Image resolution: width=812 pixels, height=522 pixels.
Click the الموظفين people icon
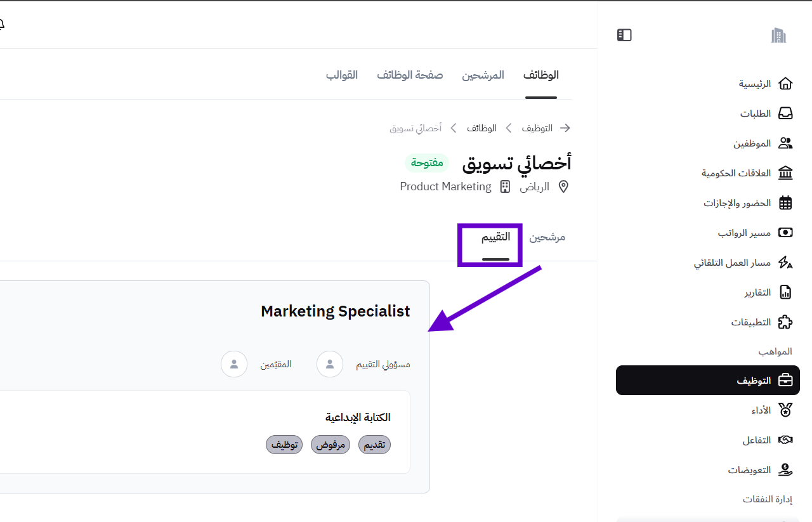click(x=785, y=143)
